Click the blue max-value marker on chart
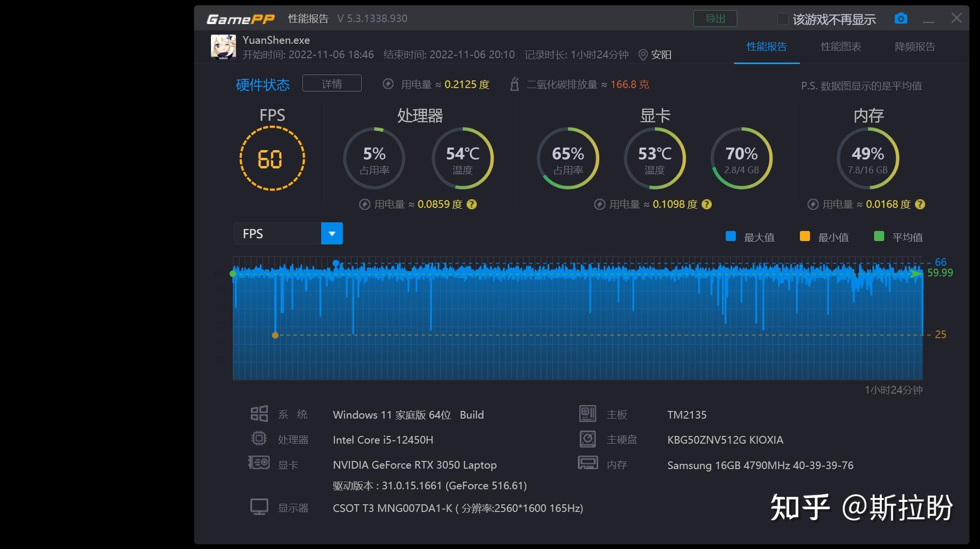 [336, 263]
